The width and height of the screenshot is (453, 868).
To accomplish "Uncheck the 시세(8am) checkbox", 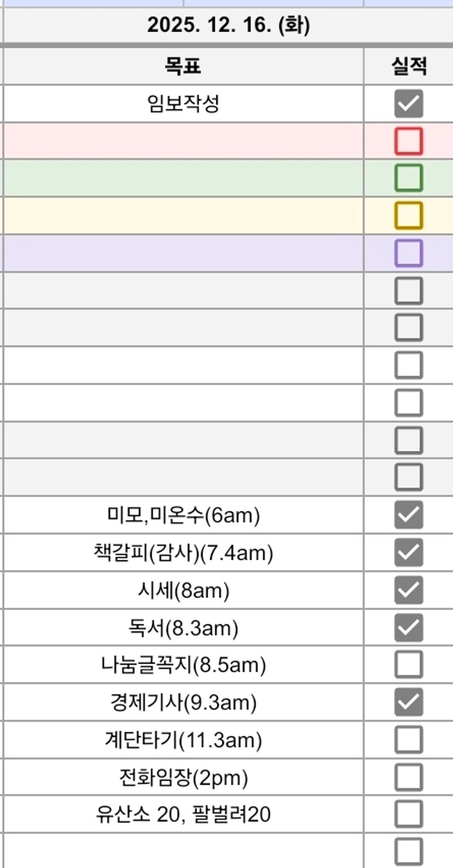I will click(408, 590).
